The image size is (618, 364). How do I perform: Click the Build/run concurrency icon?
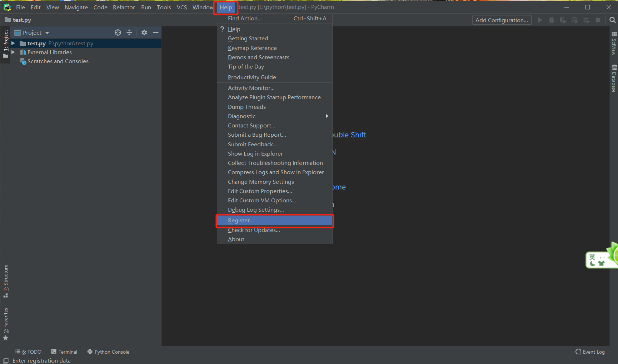(x=586, y=20)
